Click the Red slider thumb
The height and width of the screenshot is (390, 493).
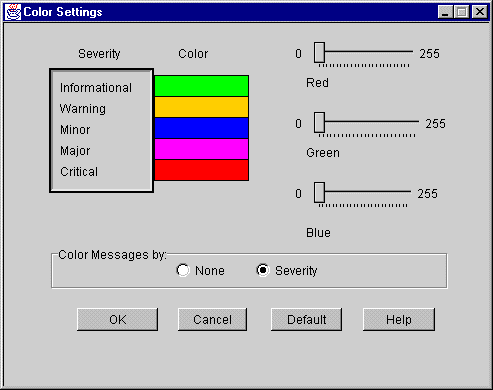(x=319, y=52)
